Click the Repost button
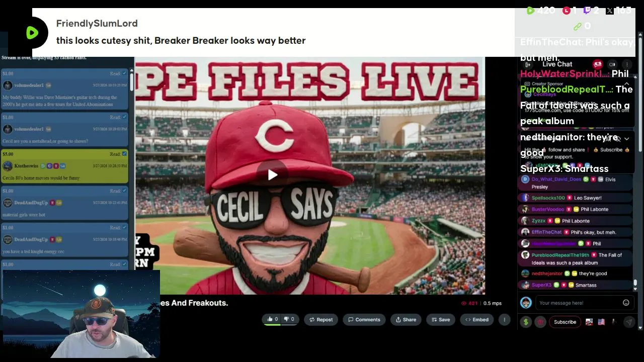The height and width of the screenshot is (362, 644). [320, 319]
